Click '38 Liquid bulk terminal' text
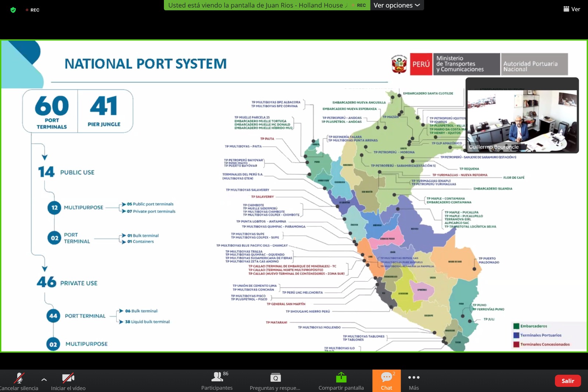 [147, 322]
